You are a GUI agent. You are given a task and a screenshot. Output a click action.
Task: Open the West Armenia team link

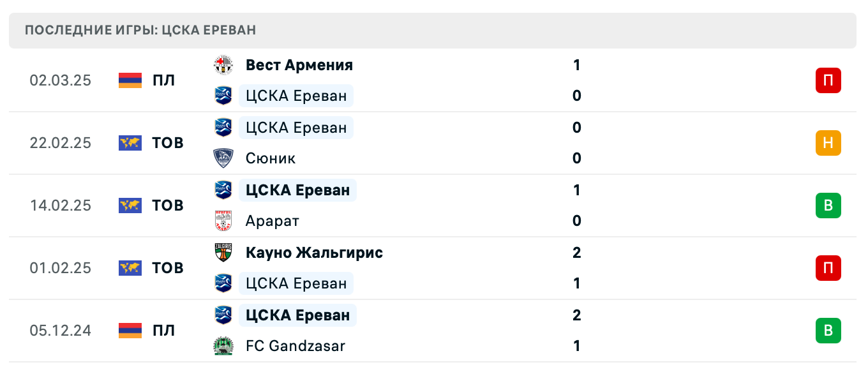tap(299, 65)
